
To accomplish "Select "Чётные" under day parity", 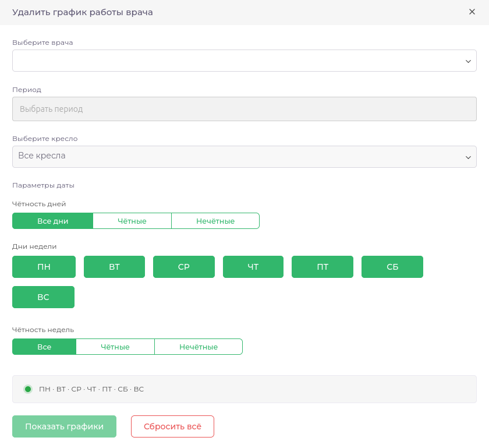I will tap(132, 221).
